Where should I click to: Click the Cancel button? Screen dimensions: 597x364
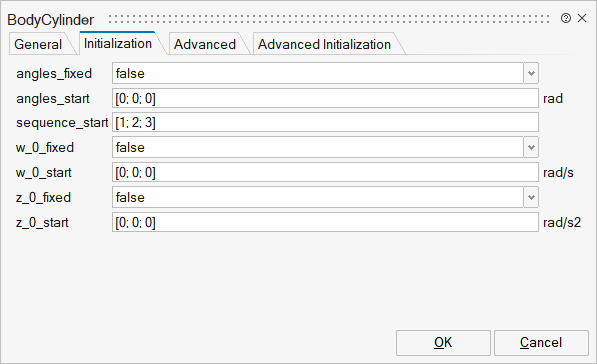[541, 343]
